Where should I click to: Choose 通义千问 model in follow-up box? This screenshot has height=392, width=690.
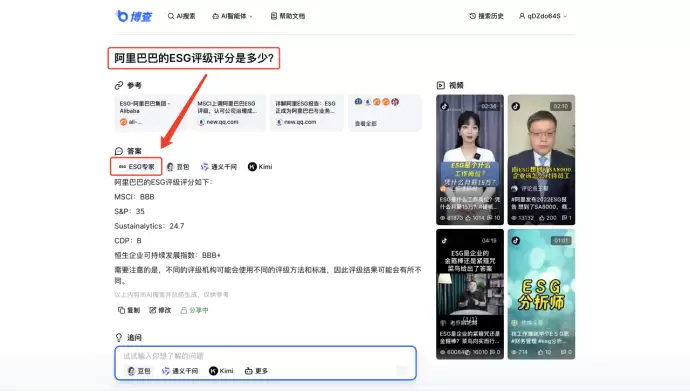point(180,371)
